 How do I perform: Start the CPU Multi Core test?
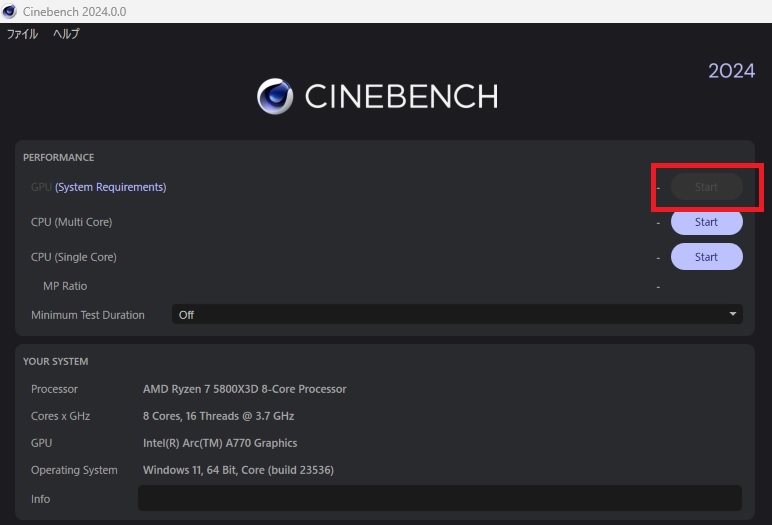(707, 222)
